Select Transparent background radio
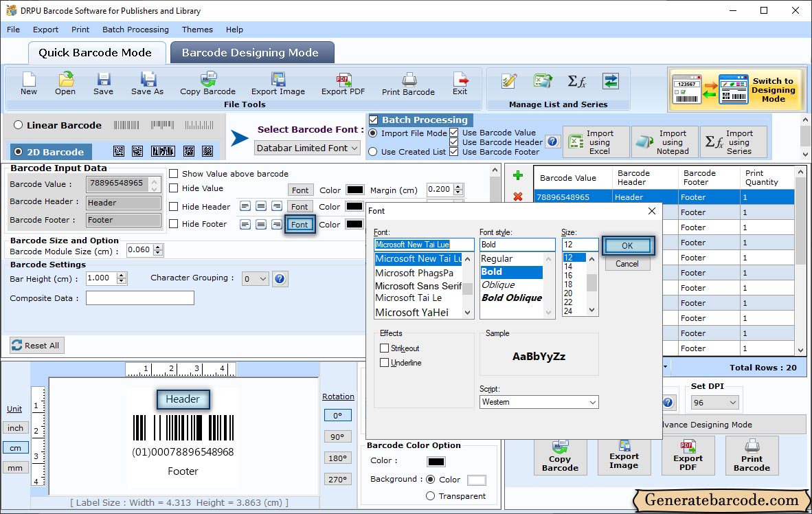The width and height of the screenshot is (812, 514). coord(430,496)
